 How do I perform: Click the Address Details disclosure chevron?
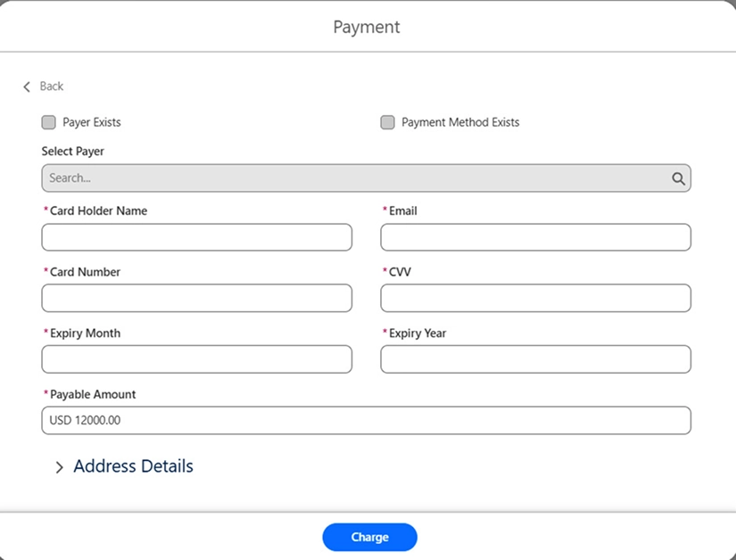pos(60,466)
